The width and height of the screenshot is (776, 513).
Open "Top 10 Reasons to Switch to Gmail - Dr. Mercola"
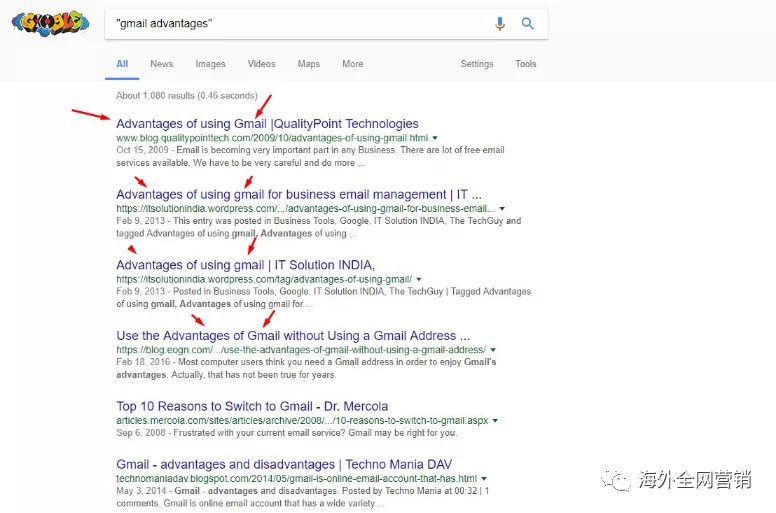[x=252, y=407]
